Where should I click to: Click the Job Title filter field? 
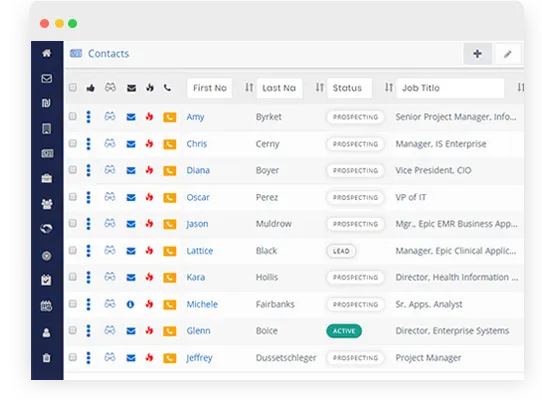click(450, 88)
